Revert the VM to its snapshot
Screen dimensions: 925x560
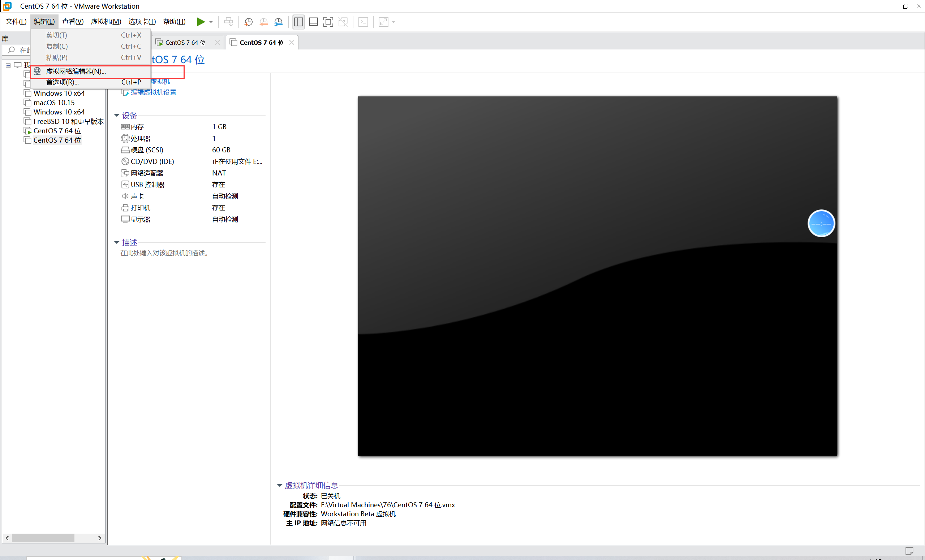point(263,22)
